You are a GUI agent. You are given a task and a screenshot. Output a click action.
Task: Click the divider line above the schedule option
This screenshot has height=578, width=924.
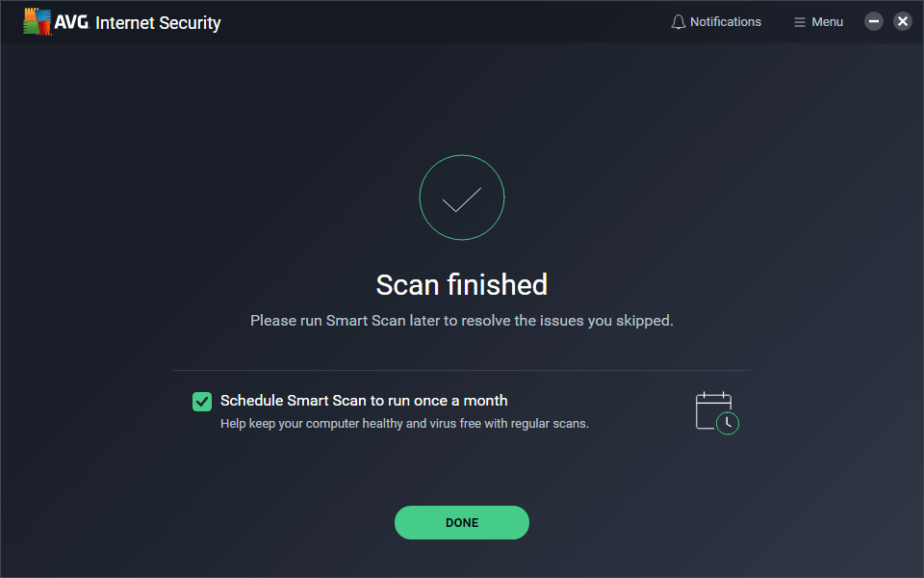point(462,370)
